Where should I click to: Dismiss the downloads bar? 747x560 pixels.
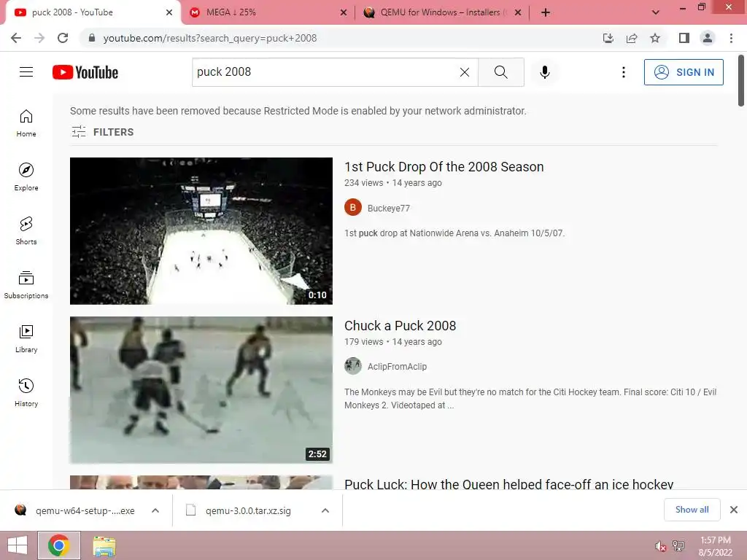tap(734, 510)
